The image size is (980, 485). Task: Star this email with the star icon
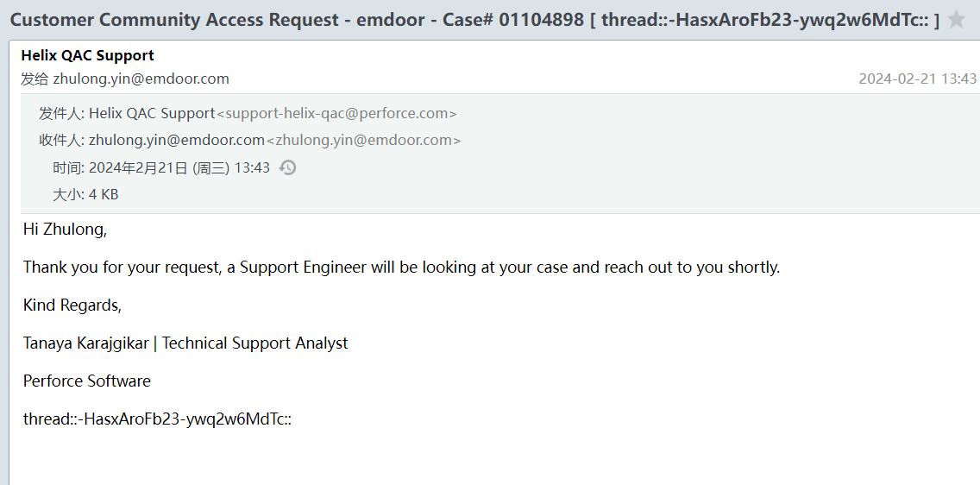click(956, 20)
